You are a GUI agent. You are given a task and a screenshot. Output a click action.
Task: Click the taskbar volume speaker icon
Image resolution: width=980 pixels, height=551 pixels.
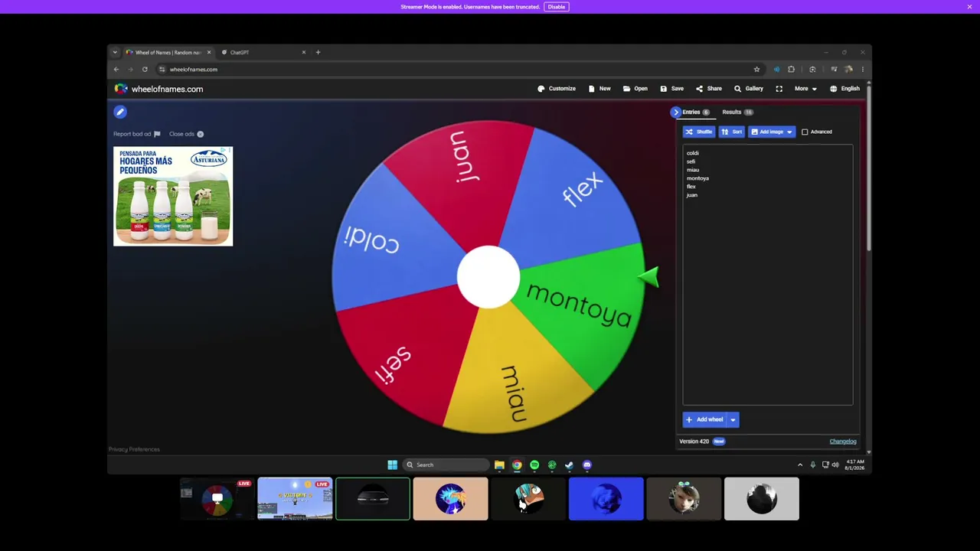(x=835, y=465)
